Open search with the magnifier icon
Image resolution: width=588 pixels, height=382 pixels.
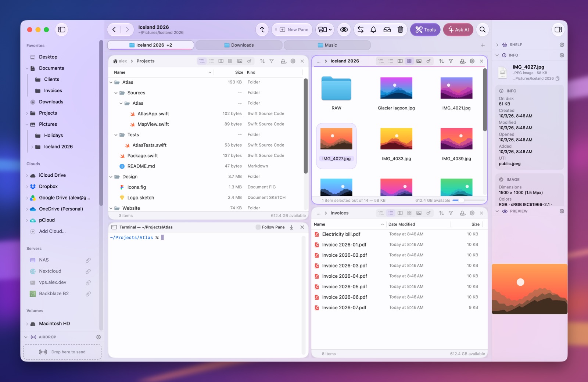[483, 30]
